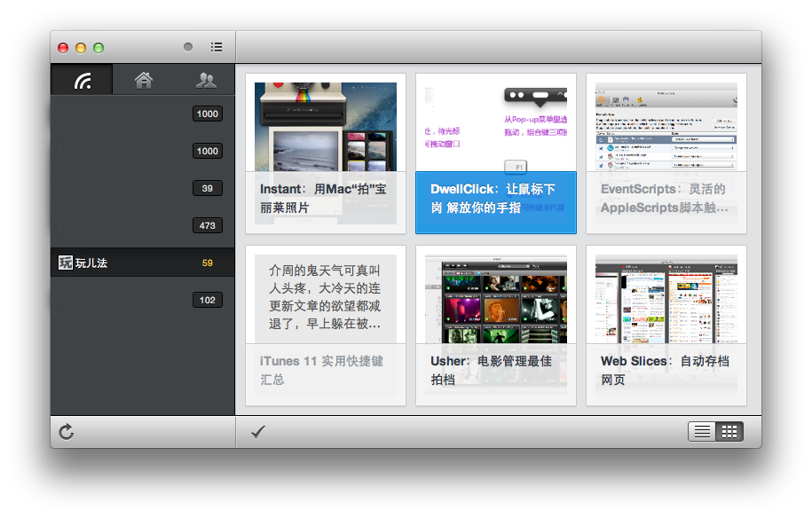Screen dimensions: 812x518
Task: Switch to grid view layout
Action: pos(729,432)
